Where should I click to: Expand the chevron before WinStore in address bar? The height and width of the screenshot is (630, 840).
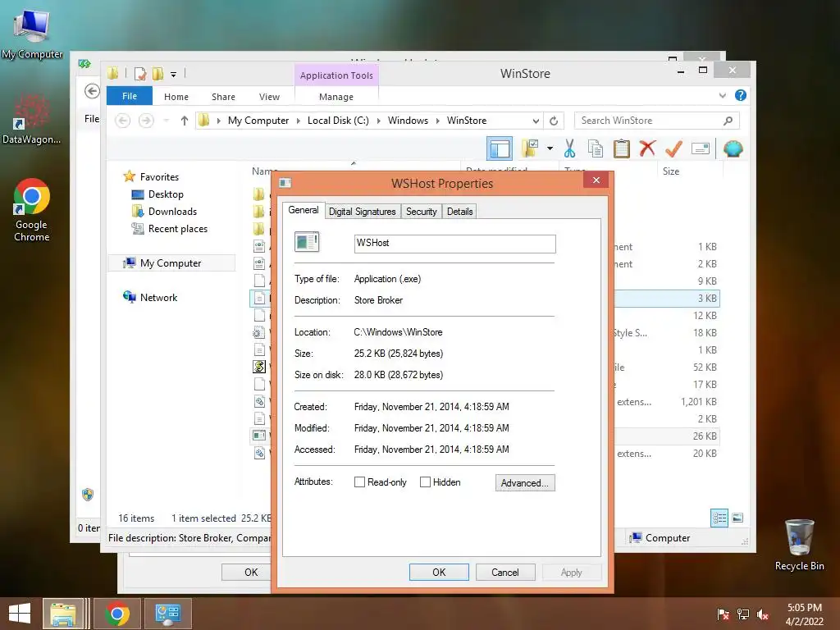pyautogui.click(x=437, y=121)
